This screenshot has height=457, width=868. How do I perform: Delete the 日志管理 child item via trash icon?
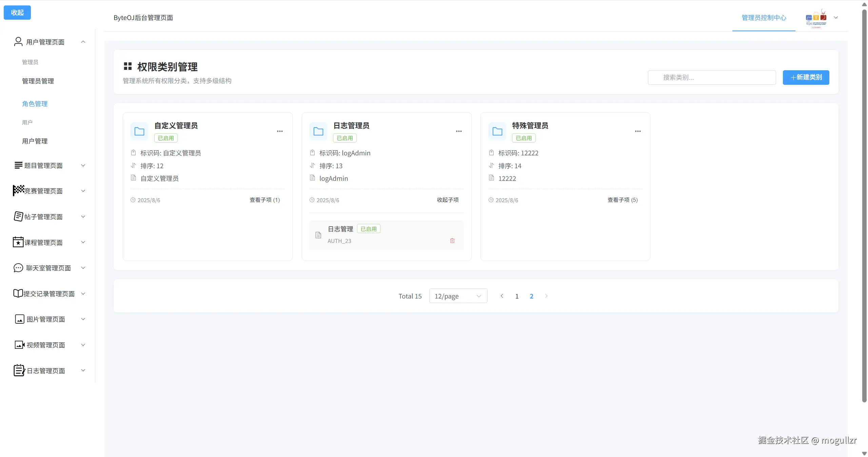coord(452,241)
